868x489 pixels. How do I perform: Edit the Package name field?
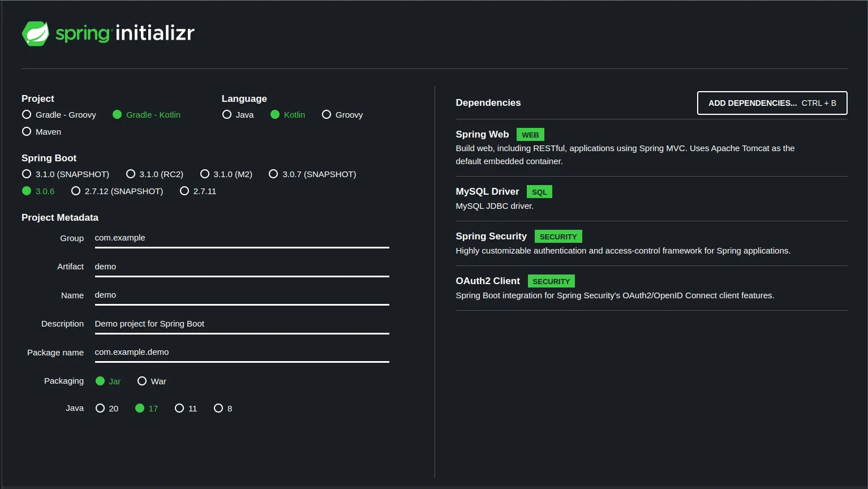[242, 352]
